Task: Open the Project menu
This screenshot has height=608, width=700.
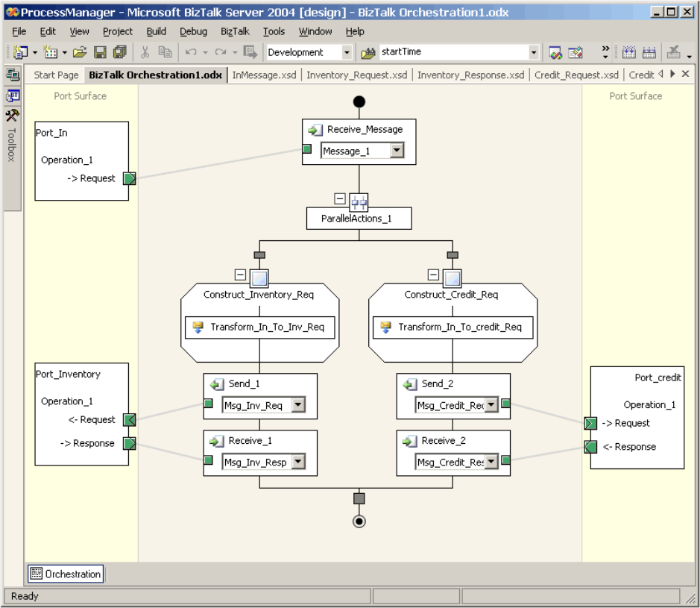Action: pyautogui.click(x=118, y=32)
